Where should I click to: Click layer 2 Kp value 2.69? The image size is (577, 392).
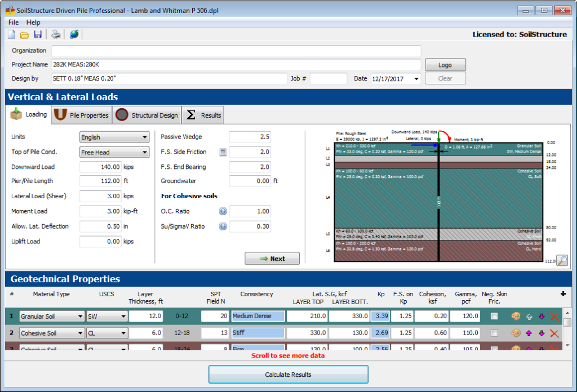point(380,333)
